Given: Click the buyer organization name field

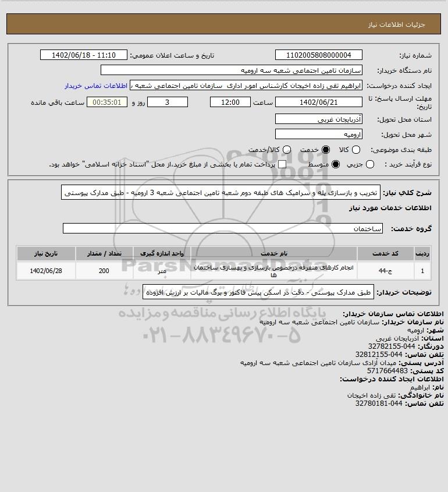Looking at the screenshot, I should pos(232,70).
